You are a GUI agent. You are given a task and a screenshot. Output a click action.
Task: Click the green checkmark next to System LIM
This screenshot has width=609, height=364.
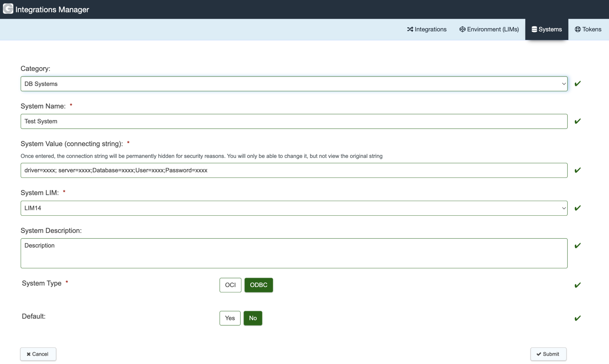(578, 208)
